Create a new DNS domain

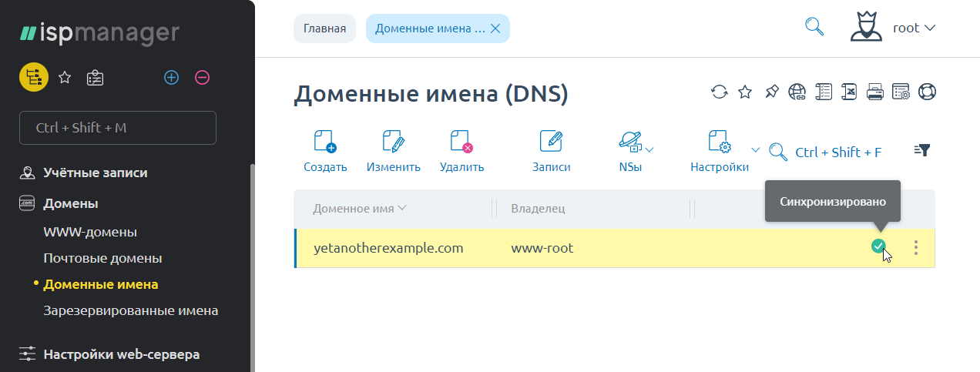pyautogui.click(x=325, y=151)
